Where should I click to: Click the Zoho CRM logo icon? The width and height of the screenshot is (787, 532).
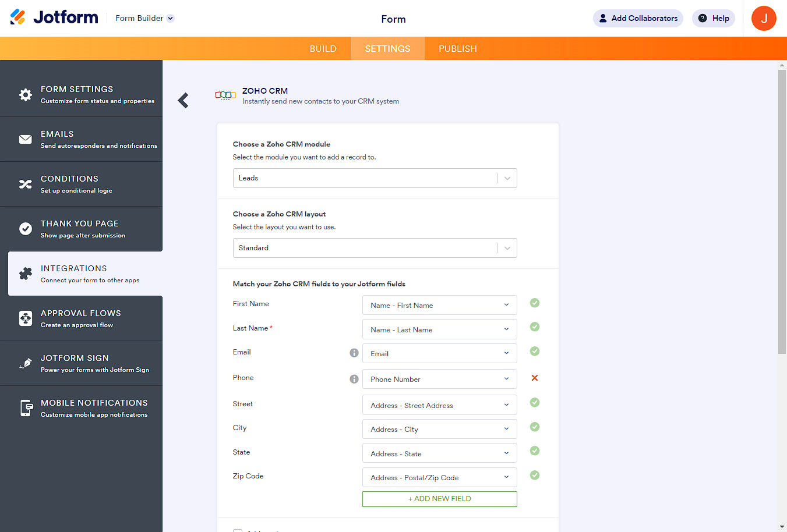(x=225, y=95)
